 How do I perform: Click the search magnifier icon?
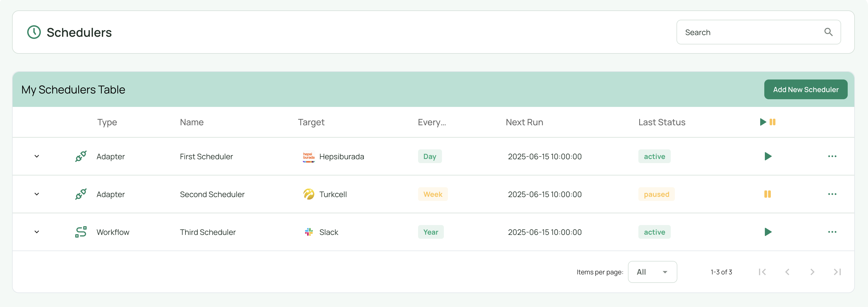[828, 32]
